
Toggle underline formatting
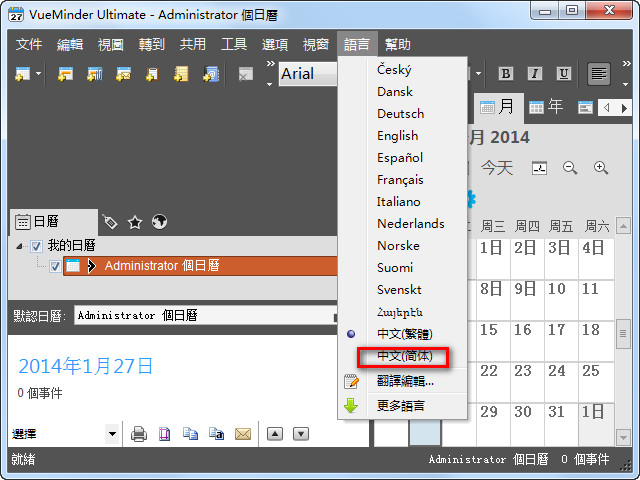[x=564, y=73]
